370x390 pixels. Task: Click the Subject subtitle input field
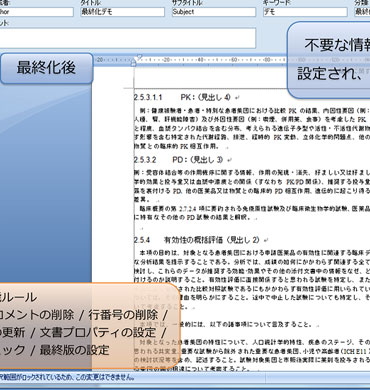click(x=214, y=12)
